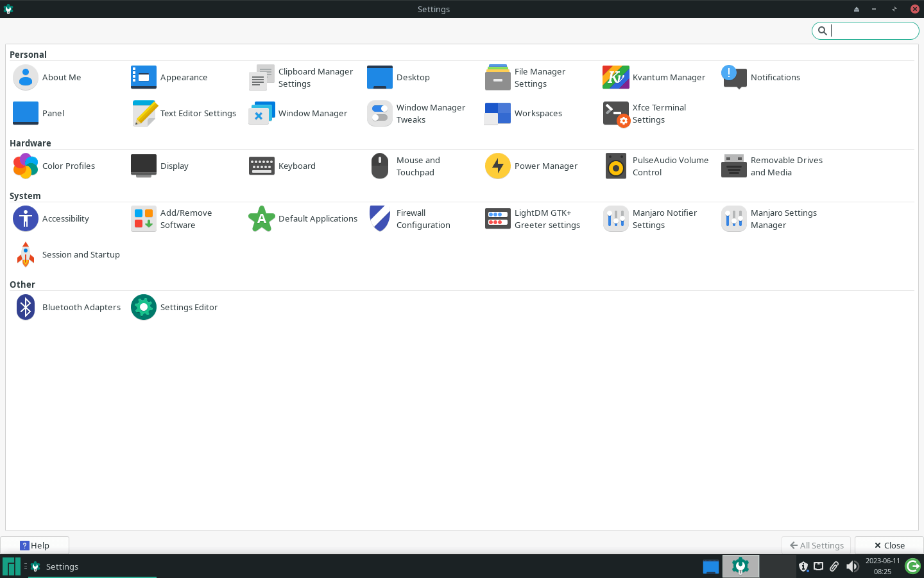Open Color Profiles icon
The image size is (924, 578).
point(26,166)
